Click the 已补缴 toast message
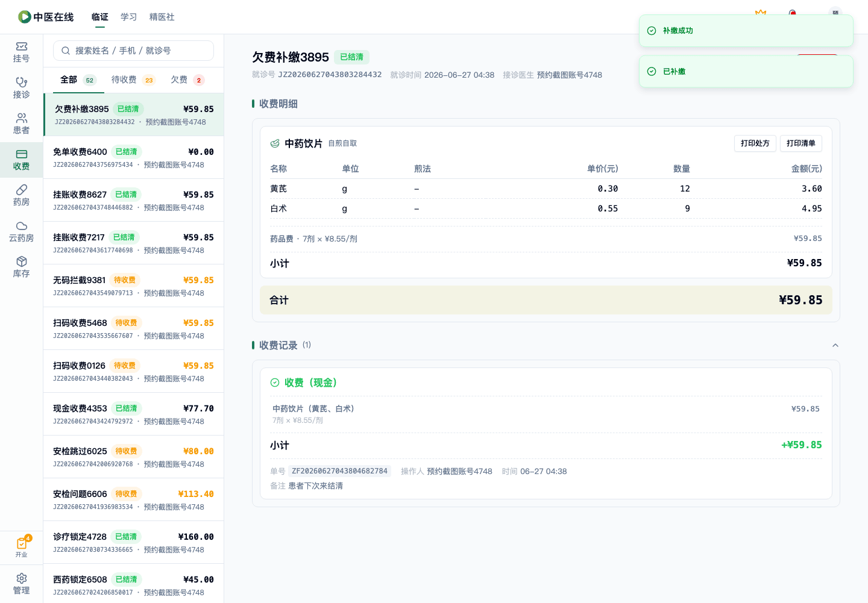Viewport: 868px width, 603px height. click(x=675, y=71)
